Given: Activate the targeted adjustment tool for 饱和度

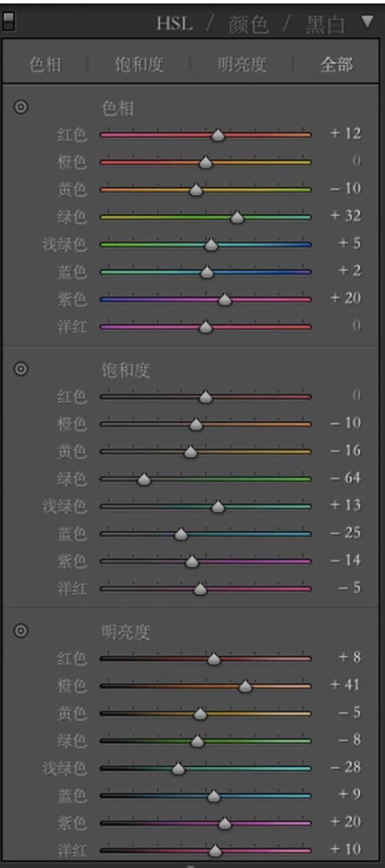Looking at the screenshot, I should click(22, 369).
